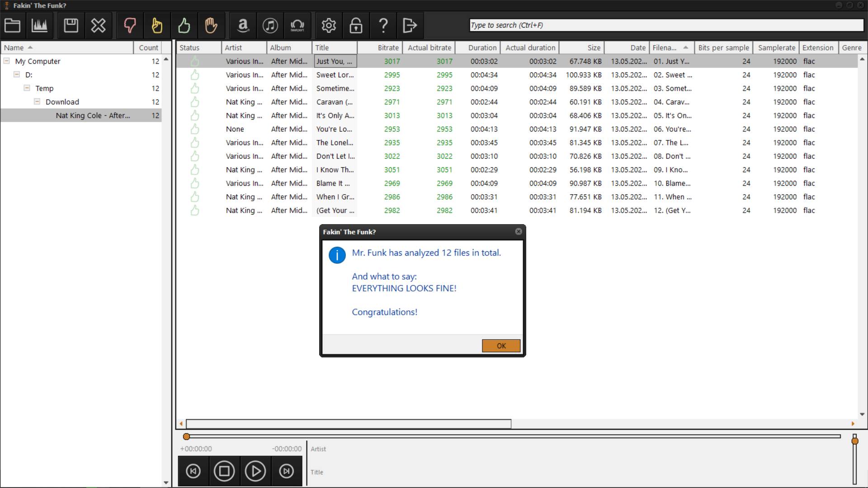Click the red thumbs down filter icon
Viewport: 868px width, 488px height.
point(130,25)
